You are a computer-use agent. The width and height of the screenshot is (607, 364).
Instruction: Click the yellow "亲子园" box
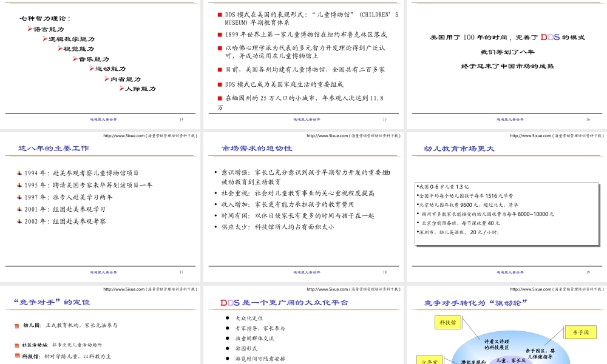coord(580,332)
